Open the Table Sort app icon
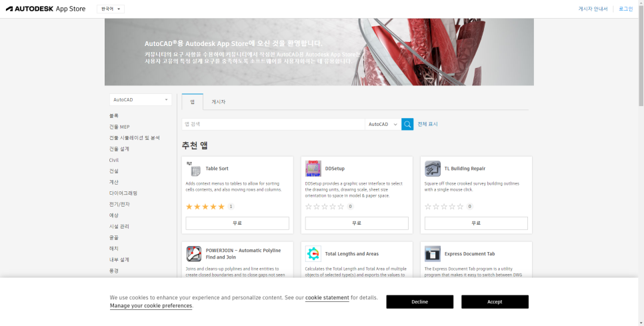The height and width of the screenshot is (326, 644). 194,169
